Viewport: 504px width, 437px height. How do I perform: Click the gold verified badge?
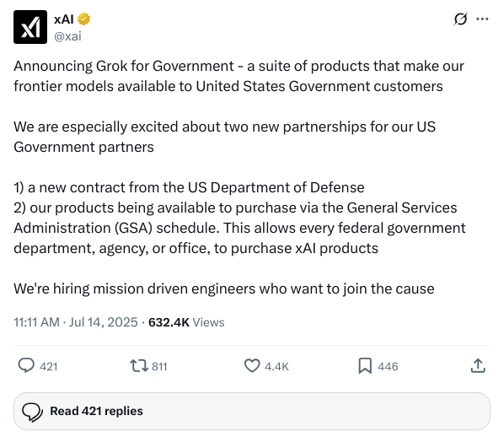click(83, 19)
